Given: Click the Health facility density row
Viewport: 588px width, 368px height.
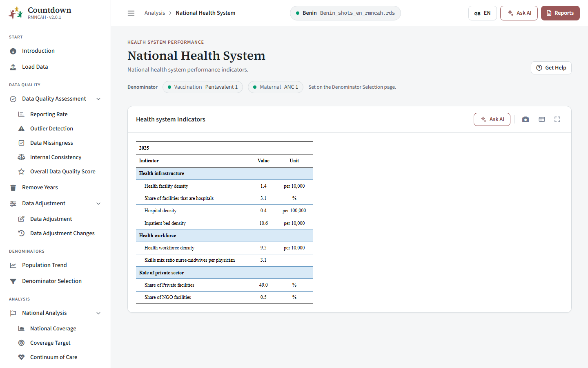Looking at the screenshot, I should point(224,186).
